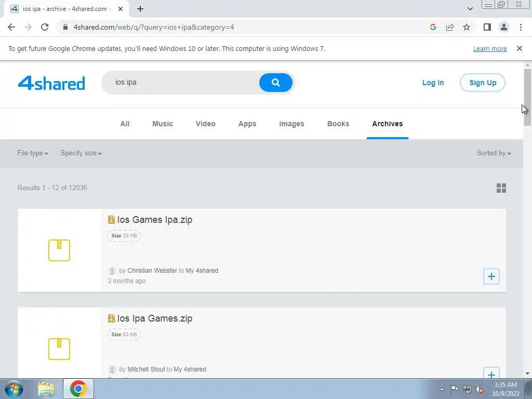
Task: Open the Action Center flag icon
Action: tap(454, 389)
